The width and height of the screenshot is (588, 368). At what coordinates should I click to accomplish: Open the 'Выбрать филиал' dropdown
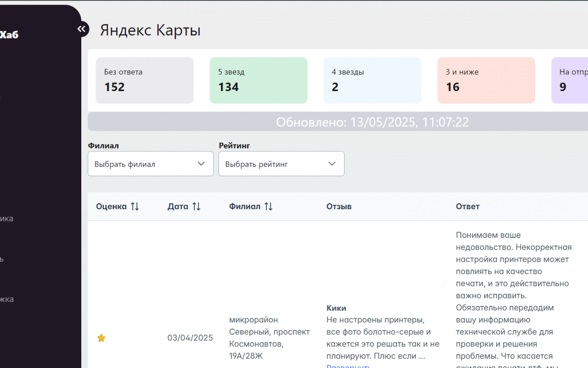[151, 164]
